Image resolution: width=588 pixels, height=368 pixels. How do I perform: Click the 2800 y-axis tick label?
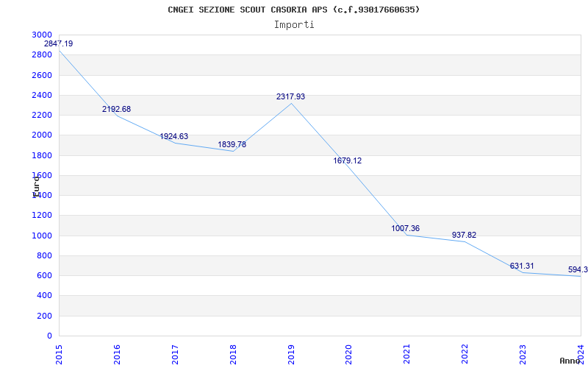pos(42,54)
